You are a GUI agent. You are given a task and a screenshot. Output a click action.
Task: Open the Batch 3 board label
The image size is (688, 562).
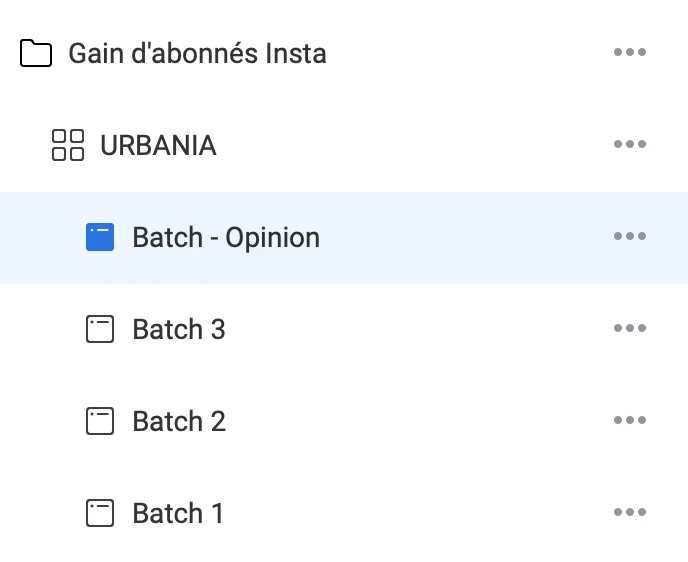[x=179, y=329]
